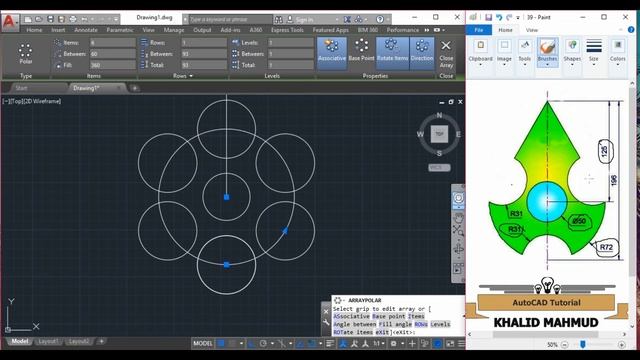640x360 pixels.
Task: Click the Zoom Extents icon on navigation bar
Action: pos(458,231)
